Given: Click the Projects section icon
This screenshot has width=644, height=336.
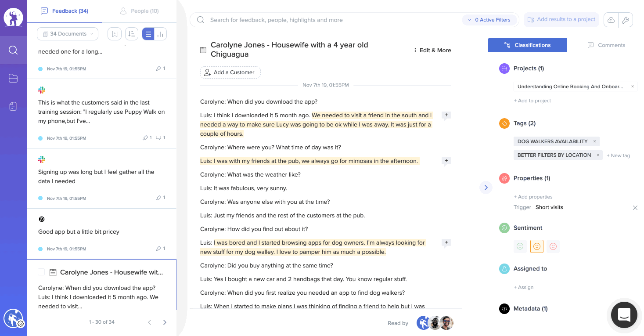Looking at the screenshot, I should click(x=504, y=69).
